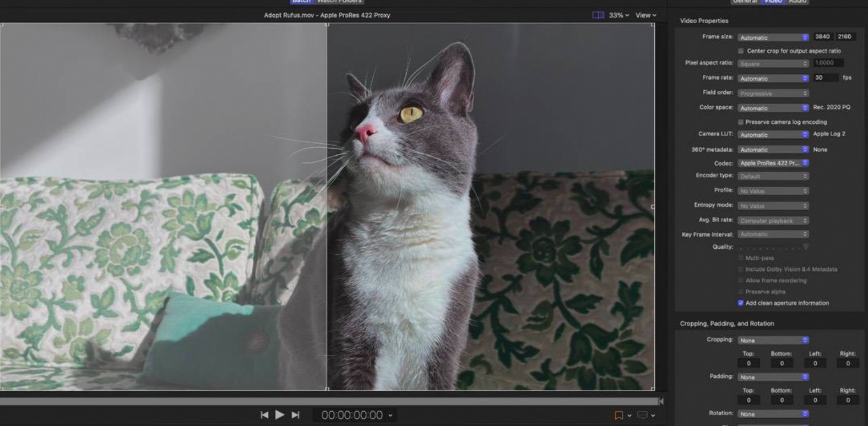The image size is (868, 426).
Task: Open the Color space Automatic dropdown
Action: [x=773, y=108]
